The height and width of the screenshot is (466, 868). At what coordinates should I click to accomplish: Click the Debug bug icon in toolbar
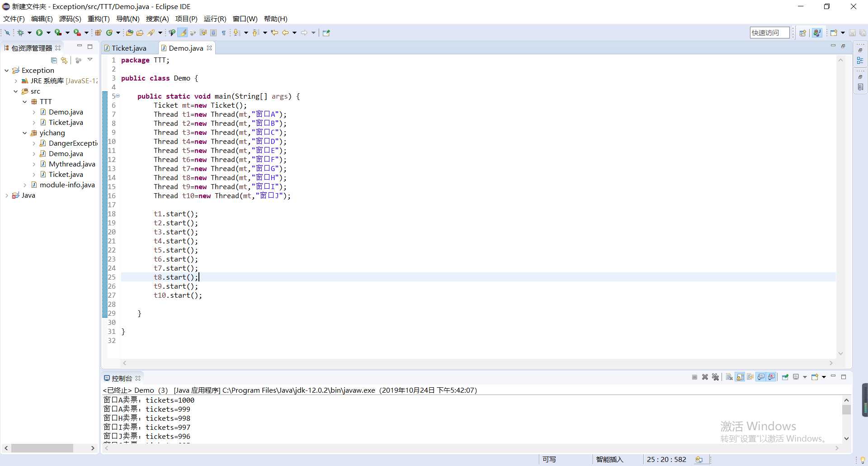coord(20,33)
